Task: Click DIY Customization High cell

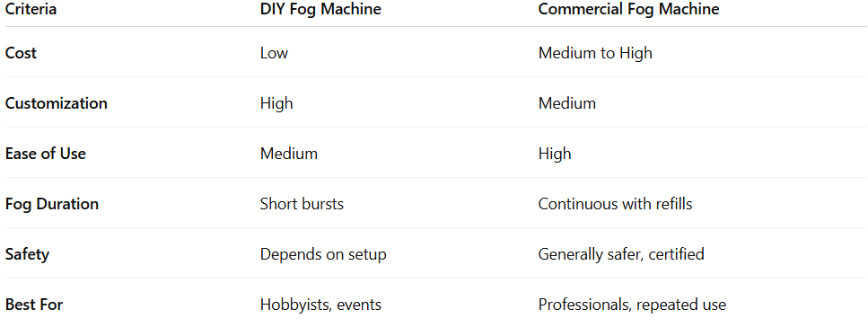Action: click(276, 103)
